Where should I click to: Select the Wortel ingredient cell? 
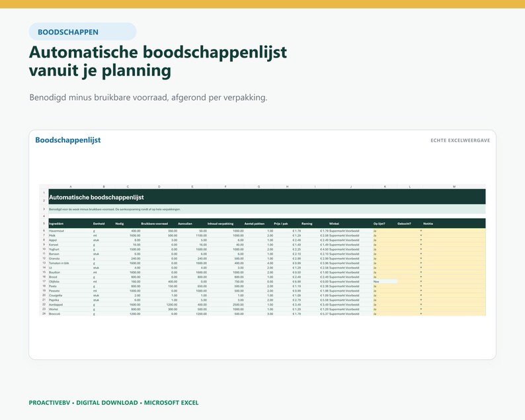pos(70,309)
